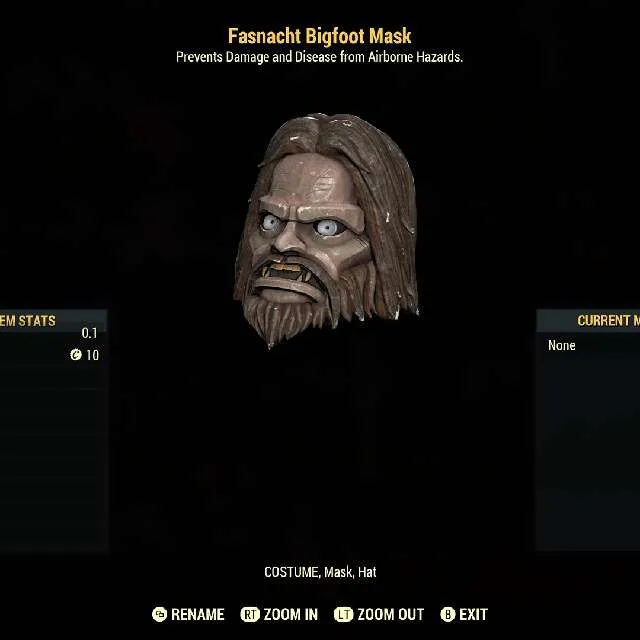The height and width of the screenshot is (640, 640).
Task: Click the value 10 caps stat
Action: click(x=92, y=355)
